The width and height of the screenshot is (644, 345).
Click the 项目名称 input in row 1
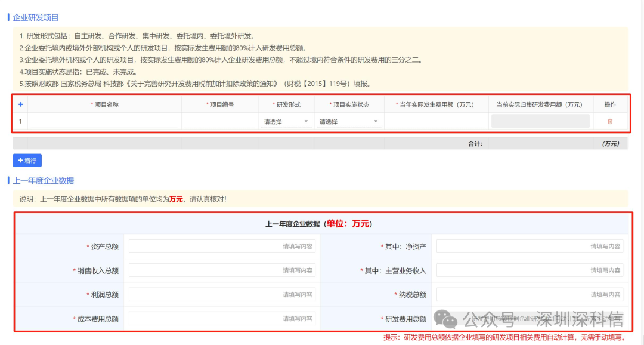104,121
